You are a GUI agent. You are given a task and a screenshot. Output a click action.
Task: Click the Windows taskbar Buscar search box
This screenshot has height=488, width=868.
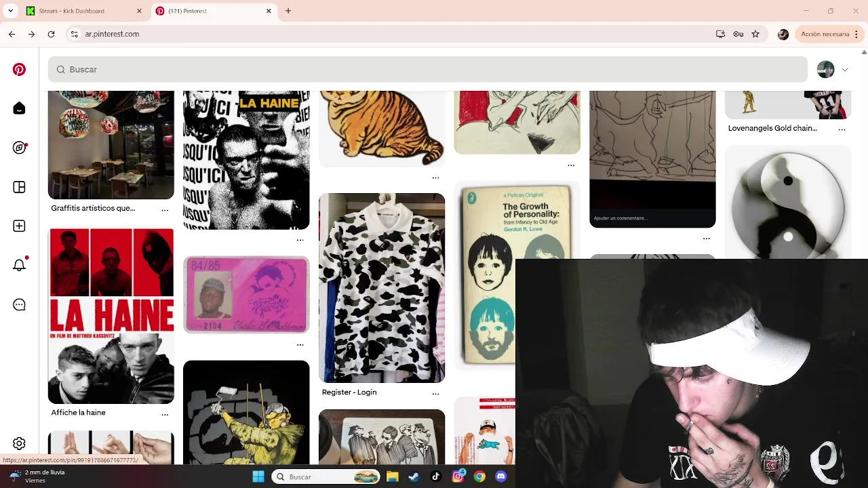326,476
